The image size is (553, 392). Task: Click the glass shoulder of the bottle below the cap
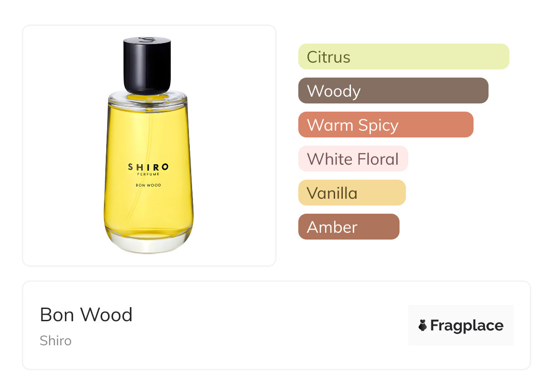coord(148,98)
